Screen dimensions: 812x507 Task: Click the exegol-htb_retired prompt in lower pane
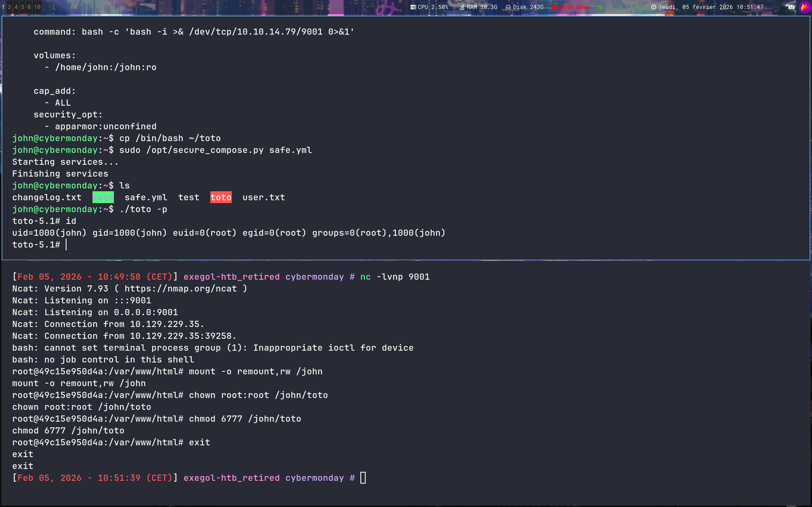click(x=231, y=478)
